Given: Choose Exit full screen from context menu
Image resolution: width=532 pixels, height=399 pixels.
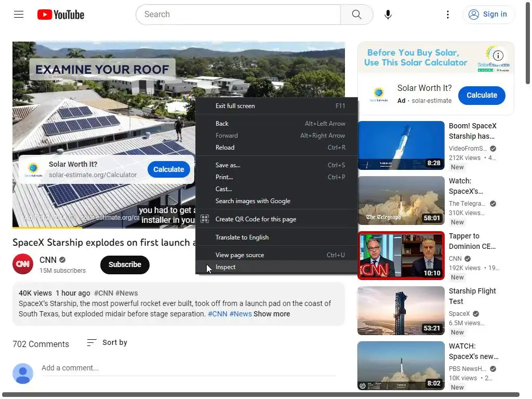Looking at the screenshot, I should [276, 106].
